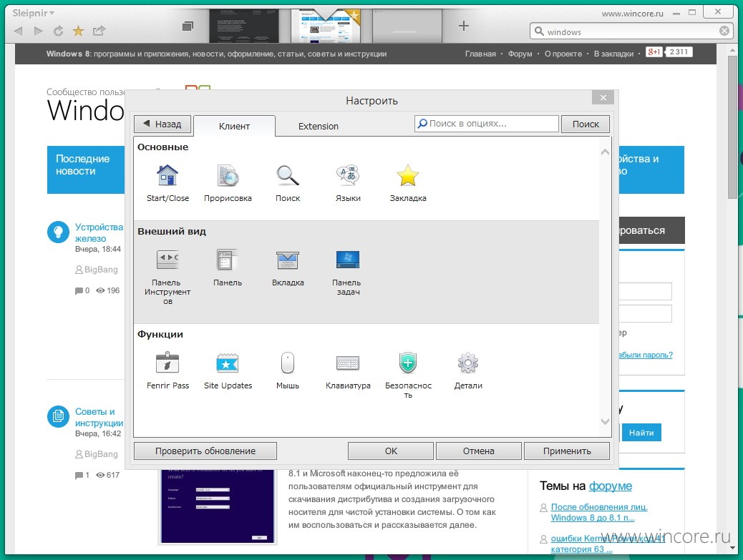Click В закладки link

point(613,54)
